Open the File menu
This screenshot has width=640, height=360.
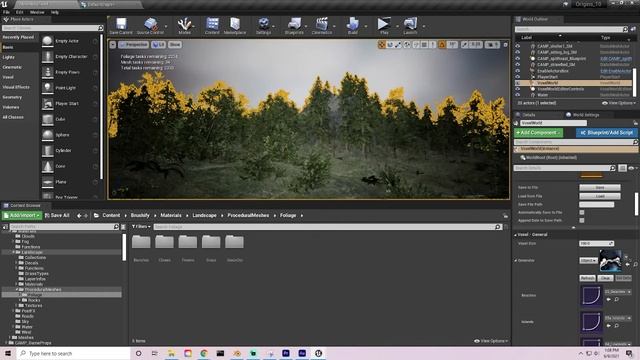tap(7, 12)
